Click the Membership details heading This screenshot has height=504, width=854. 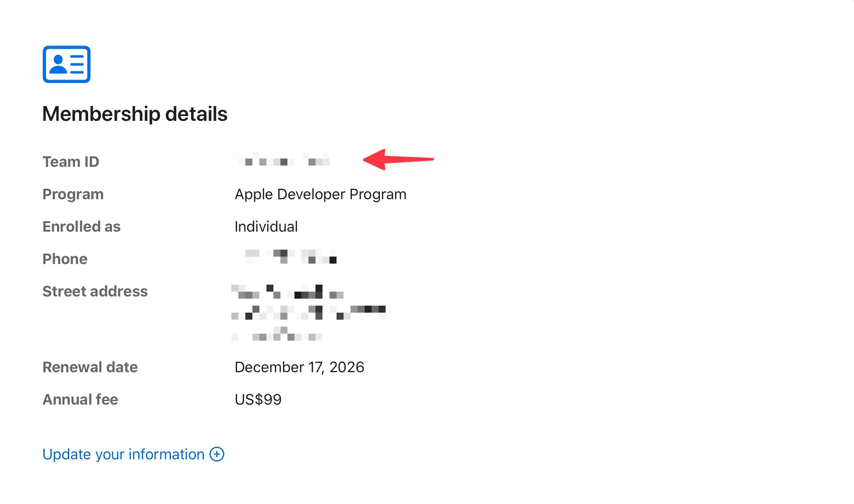(135, 114)
